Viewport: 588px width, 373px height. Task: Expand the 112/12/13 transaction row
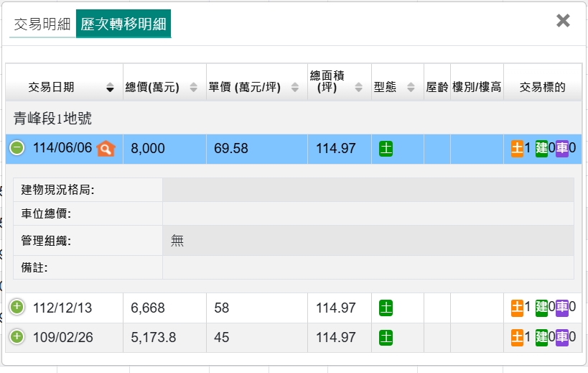coord(17,308)
